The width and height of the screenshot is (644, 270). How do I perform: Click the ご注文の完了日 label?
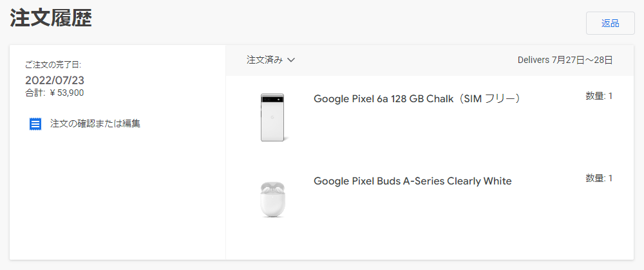coord(53,65)
